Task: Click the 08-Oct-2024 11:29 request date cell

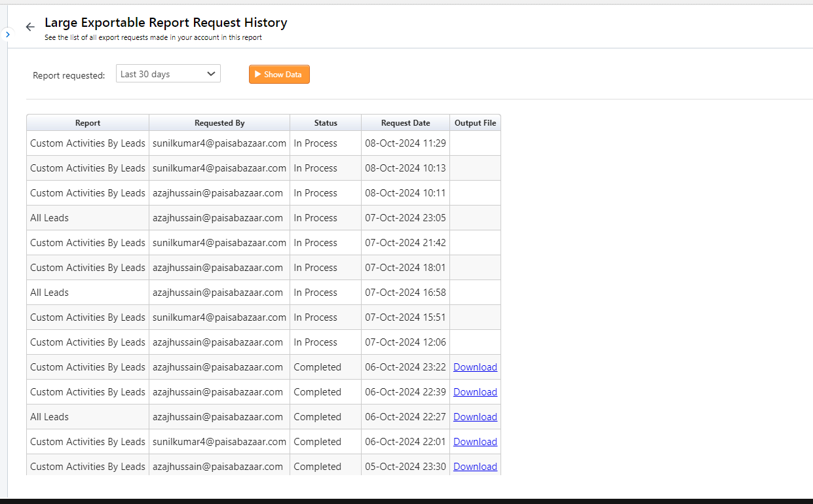Action: pos(406,143)
